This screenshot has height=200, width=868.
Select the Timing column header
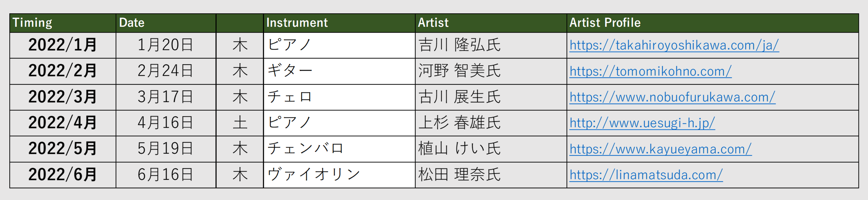(63, 23)
